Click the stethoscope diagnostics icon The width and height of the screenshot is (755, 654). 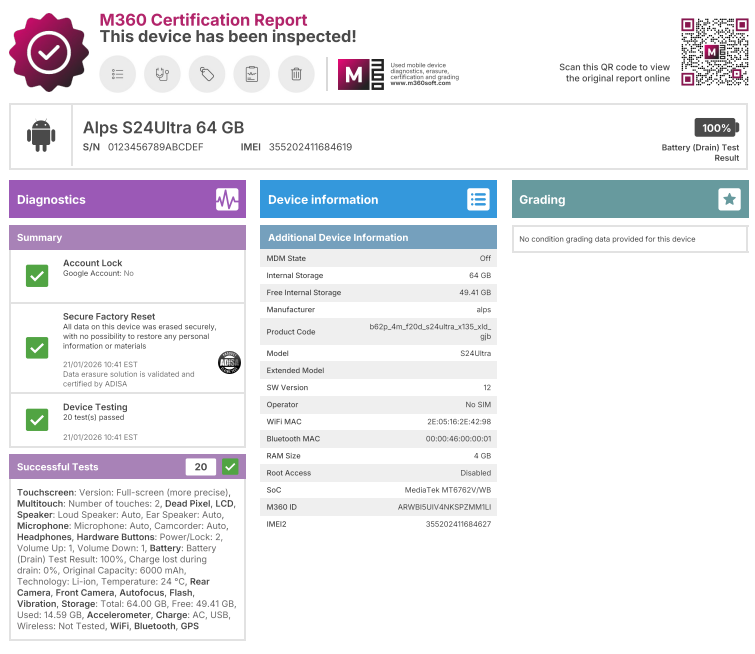(x=163, y=74)
